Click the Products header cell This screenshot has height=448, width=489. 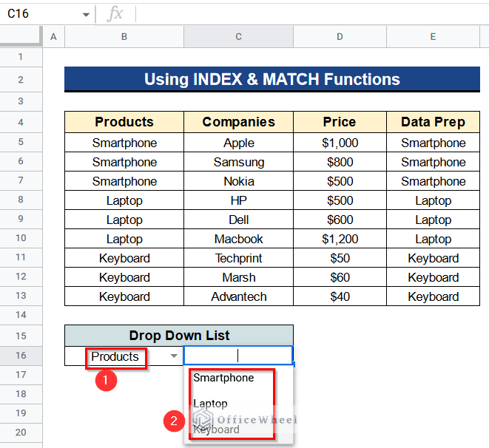coord(124,122)
